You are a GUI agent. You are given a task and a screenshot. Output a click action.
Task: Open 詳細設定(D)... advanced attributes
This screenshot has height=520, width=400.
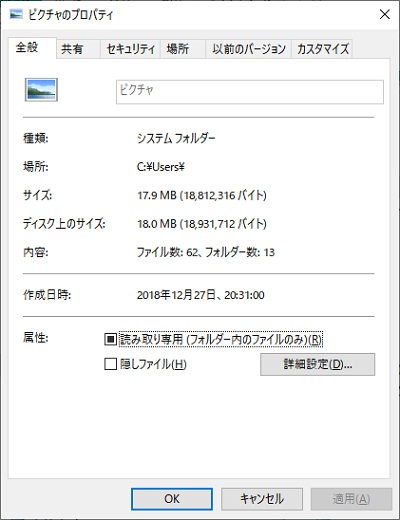point(317,364)
